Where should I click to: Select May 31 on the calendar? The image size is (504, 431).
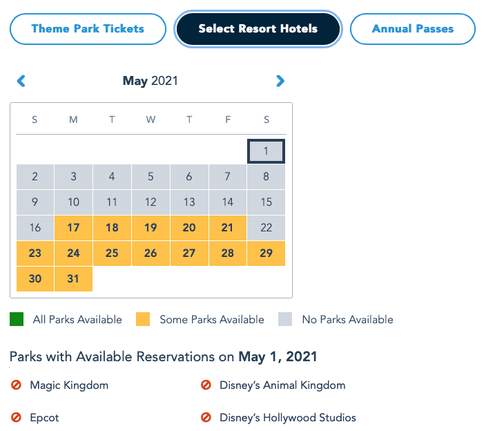point(74,279)
